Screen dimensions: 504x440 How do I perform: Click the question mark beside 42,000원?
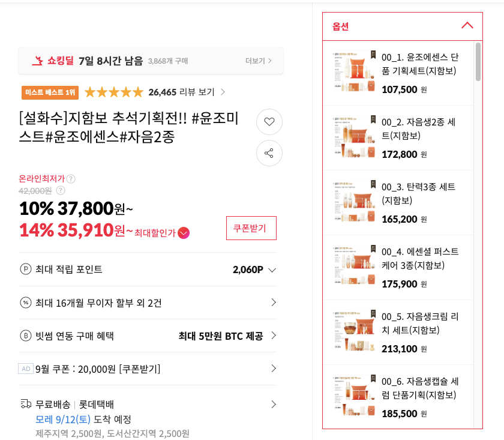tap(61, 190)
